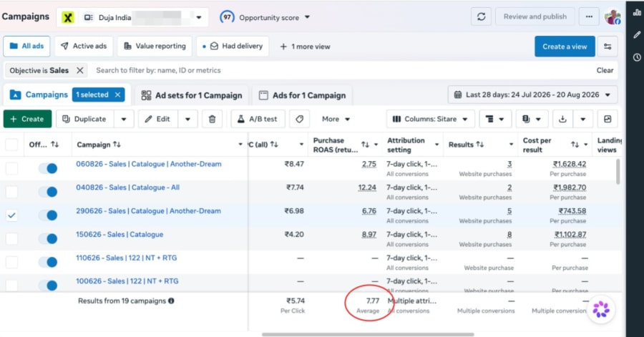Sort by the Off/On column arrows
This screenshot has height=337, width=644.
point(54,145)
